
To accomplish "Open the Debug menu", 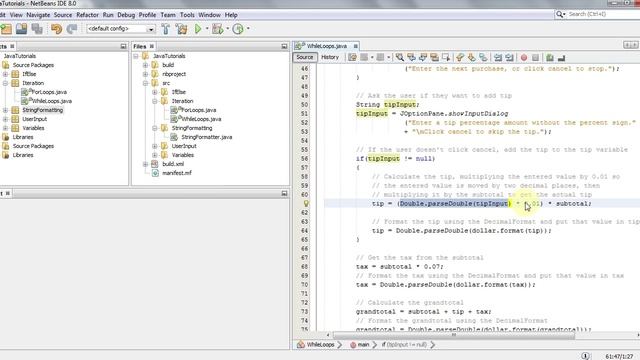I will coord(126,15).
